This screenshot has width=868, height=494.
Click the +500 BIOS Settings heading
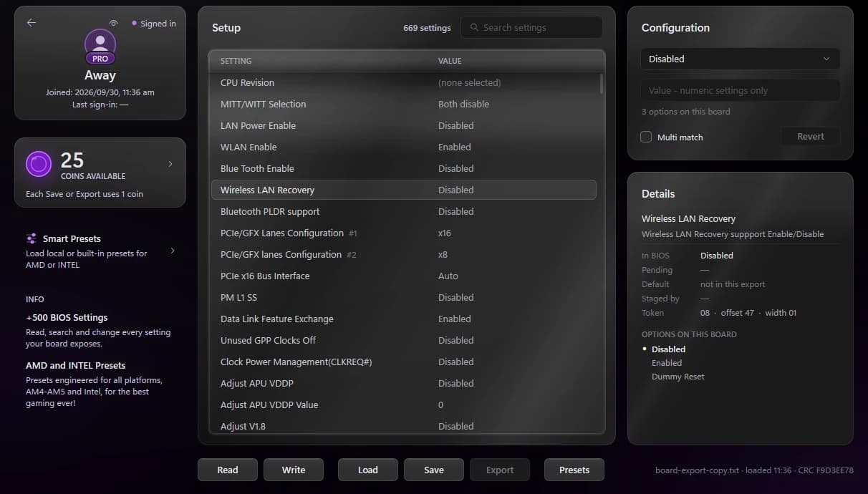[x=67, y=317]
